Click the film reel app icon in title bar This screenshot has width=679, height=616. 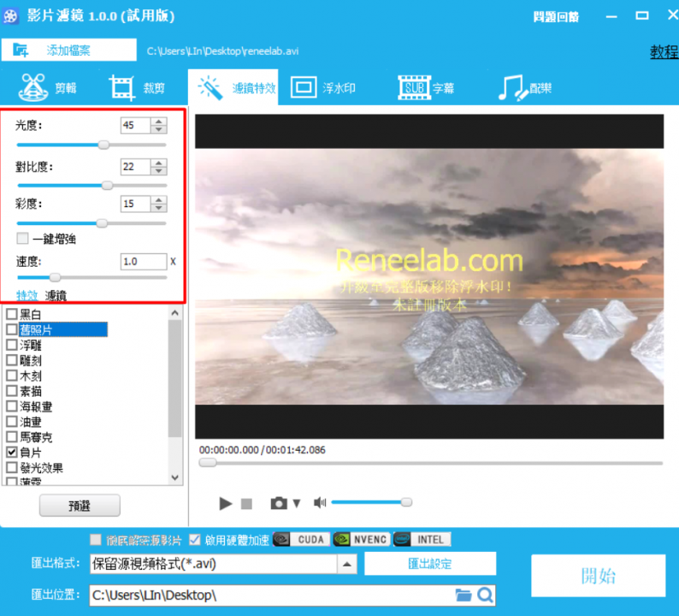10,16
